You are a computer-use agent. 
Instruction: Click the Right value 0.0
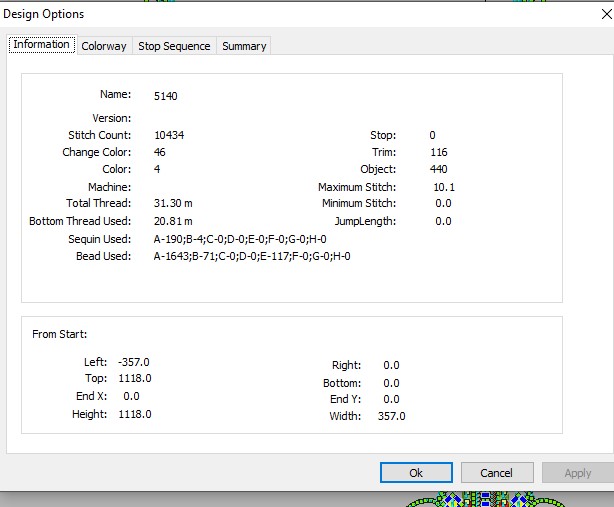391,365
